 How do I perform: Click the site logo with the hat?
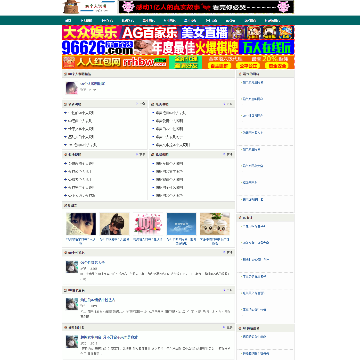pyautogui.click(x=89, y=7)
